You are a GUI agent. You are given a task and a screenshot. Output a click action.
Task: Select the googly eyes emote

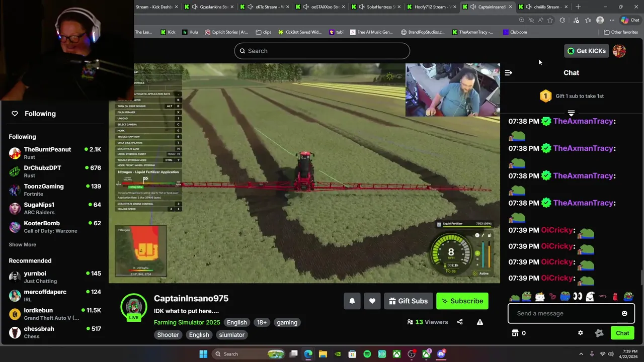578,297
